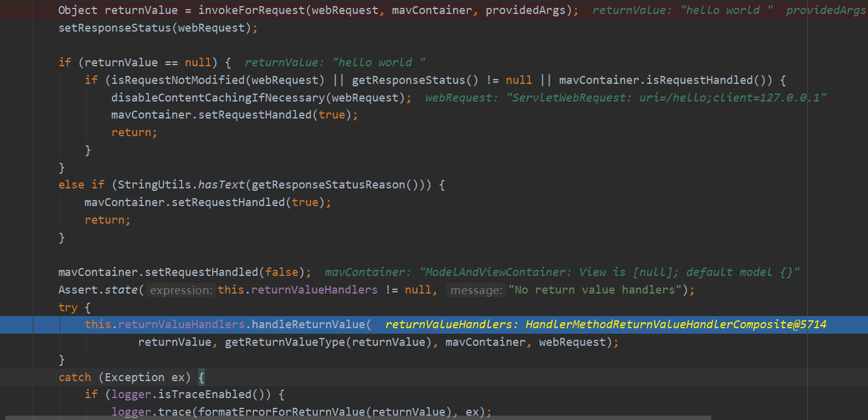Click the HandlerMethodReturnValueHandlerComposite@5714 debug value
This screenshot has width=868, height=420.
[675, 325]
